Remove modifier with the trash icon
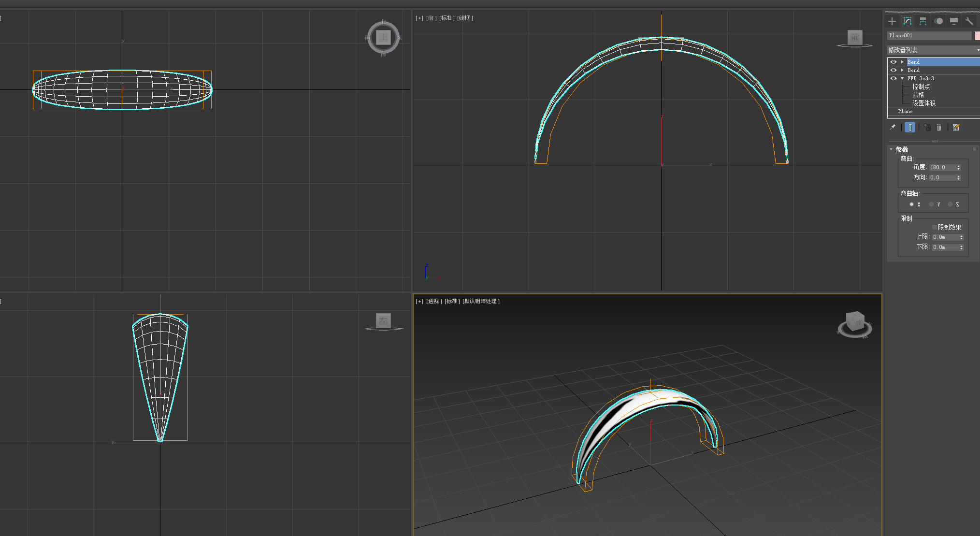The image size is (980, 536). 939,127
